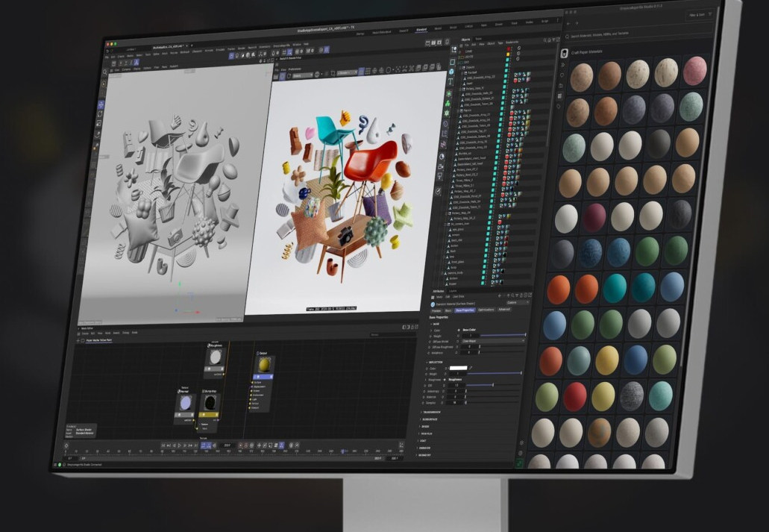Click the Attribute Manager back arrow
This screenshot has width=769, height=532.
500,296
